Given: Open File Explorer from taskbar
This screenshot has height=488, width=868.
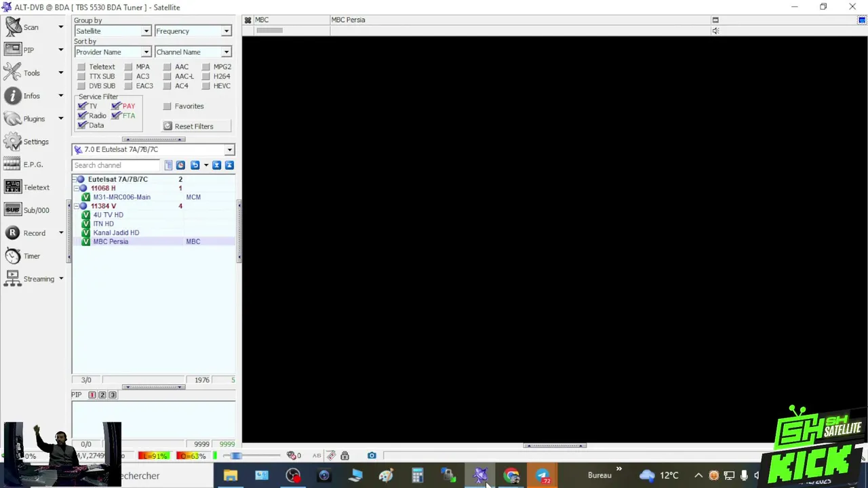Looking at the screenshot, I should 231,476.
